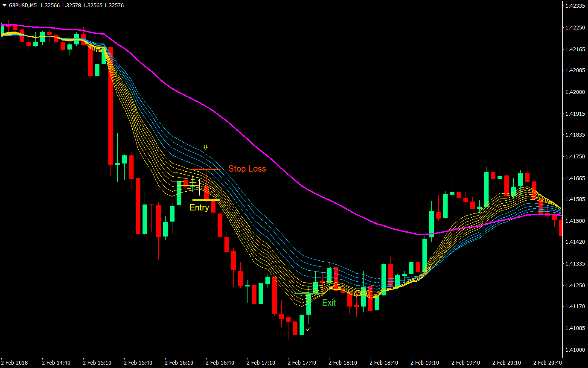
Task: Click the 1.41585 price axis label
Action: coord(574,199)
